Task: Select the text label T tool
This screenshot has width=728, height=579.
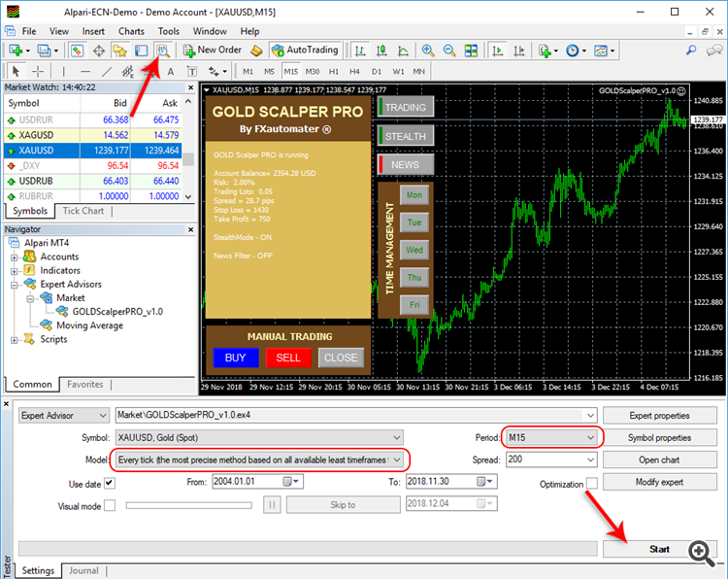Action: tap(191, 72)
